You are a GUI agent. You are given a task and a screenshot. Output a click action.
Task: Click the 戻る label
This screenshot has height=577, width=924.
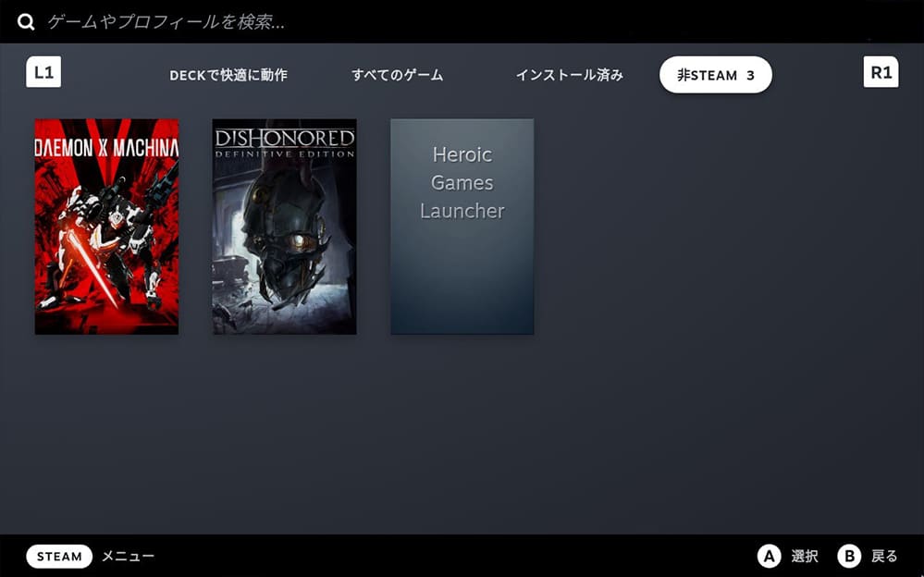[x=884, y=557]
